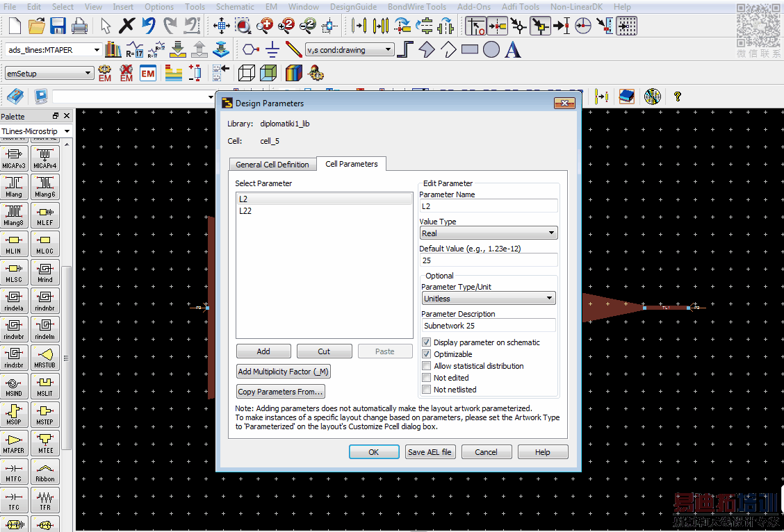Check the Not netlisted option
This screenshot has width=784, height=532.
[x=427, y=390]
